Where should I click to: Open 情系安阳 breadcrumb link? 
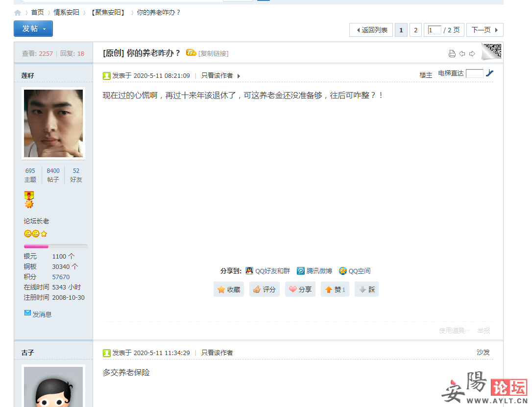[x=66, y=13]
